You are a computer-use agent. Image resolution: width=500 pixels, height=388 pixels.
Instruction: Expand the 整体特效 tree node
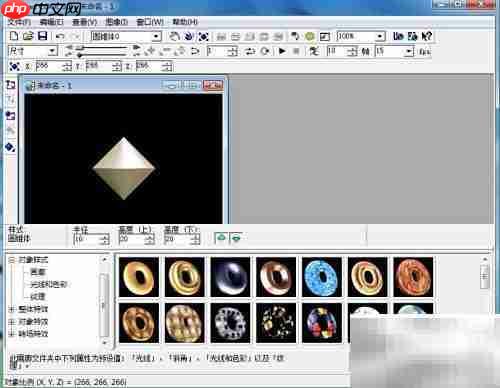[x=12, y=309]
